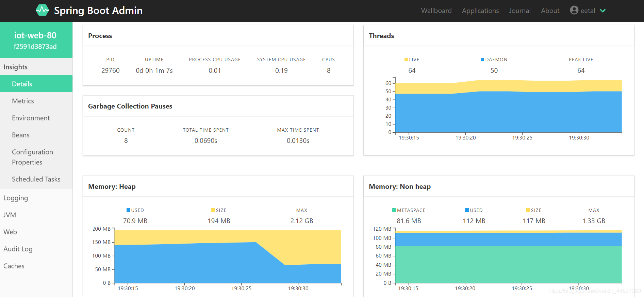Click the daemon threads value 50
The height and width of the screenshot is (297, 644).
[494, 70]
